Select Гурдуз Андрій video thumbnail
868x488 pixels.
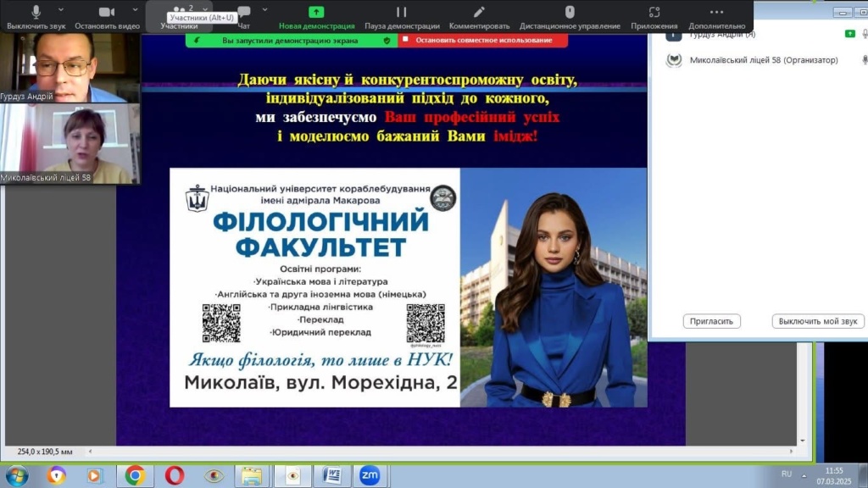(70, 68)
